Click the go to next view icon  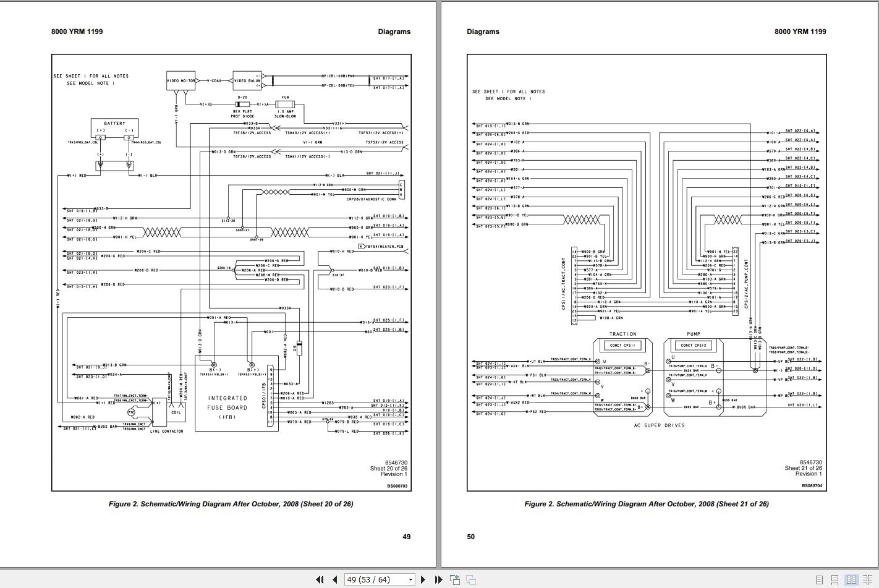coord(471,579)
